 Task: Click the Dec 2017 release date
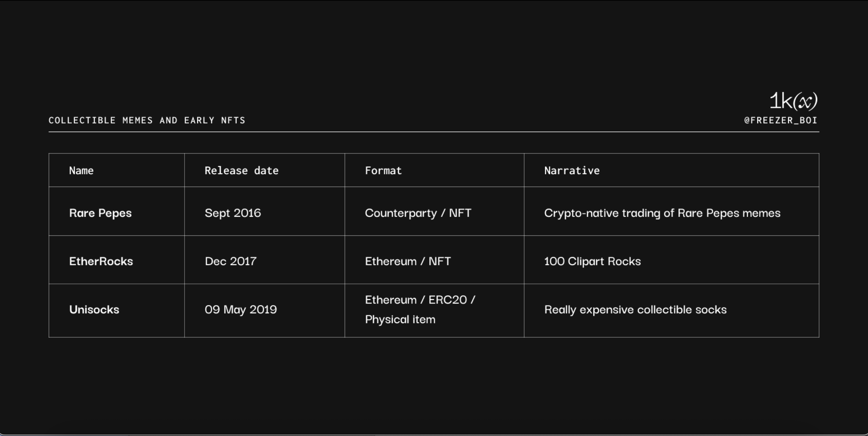pos(230,261)
